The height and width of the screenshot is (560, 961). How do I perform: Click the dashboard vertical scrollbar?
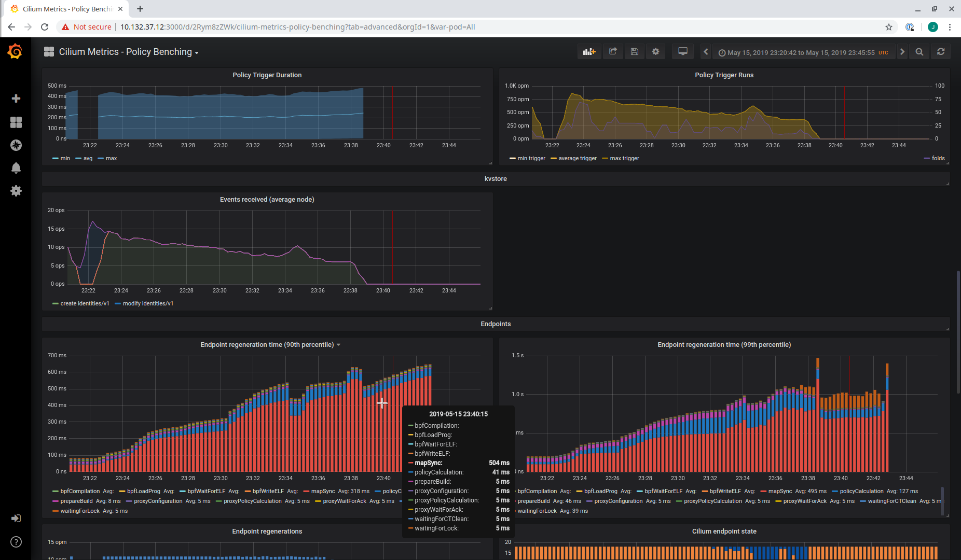pyautogui.click(x=958, y=332)
